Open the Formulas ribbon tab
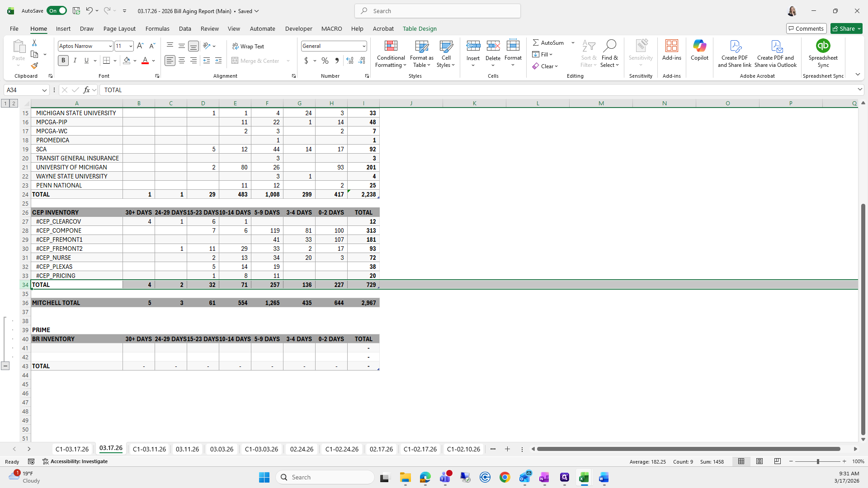 click(x=157, y=28)
